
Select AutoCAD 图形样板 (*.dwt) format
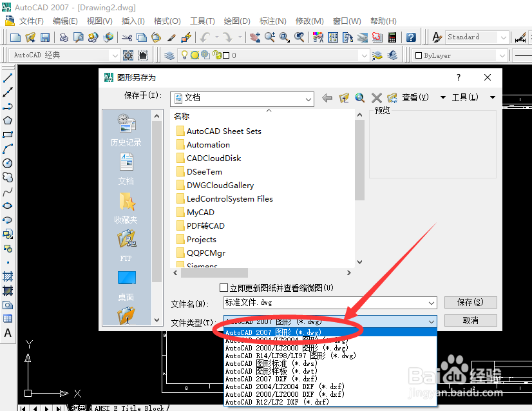271,371
